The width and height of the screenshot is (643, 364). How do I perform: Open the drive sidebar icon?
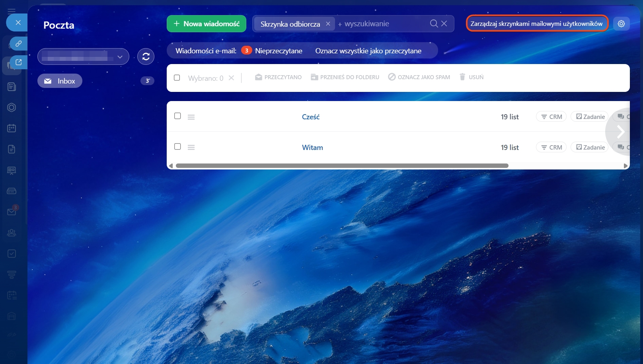(12, 191)
